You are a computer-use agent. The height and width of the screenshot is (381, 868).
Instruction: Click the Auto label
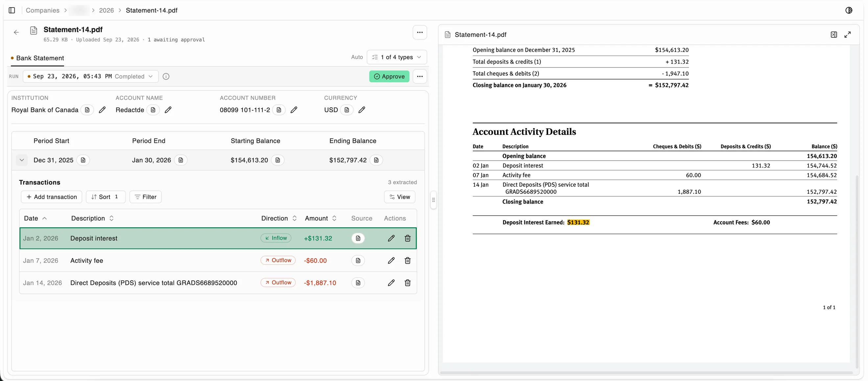(356, 57)
